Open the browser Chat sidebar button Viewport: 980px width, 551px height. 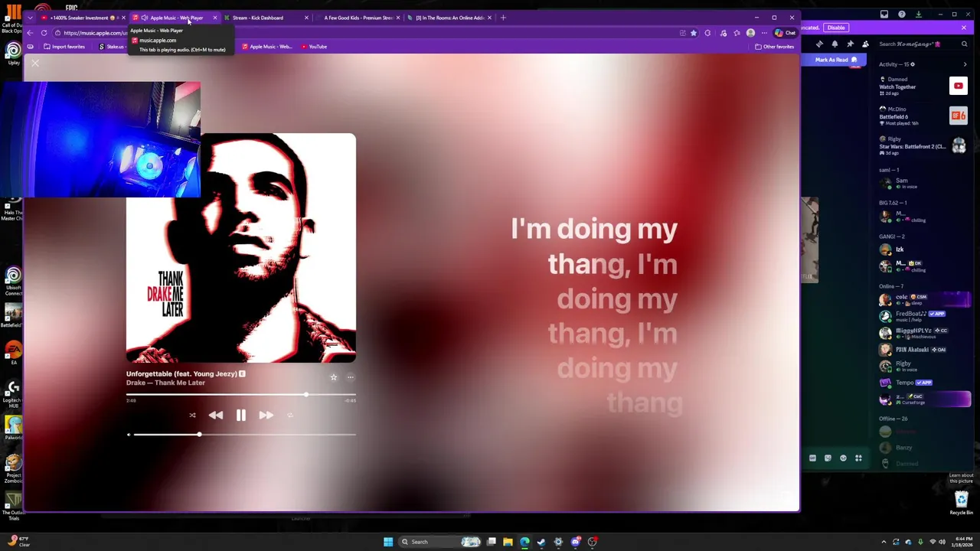[786, 33]
